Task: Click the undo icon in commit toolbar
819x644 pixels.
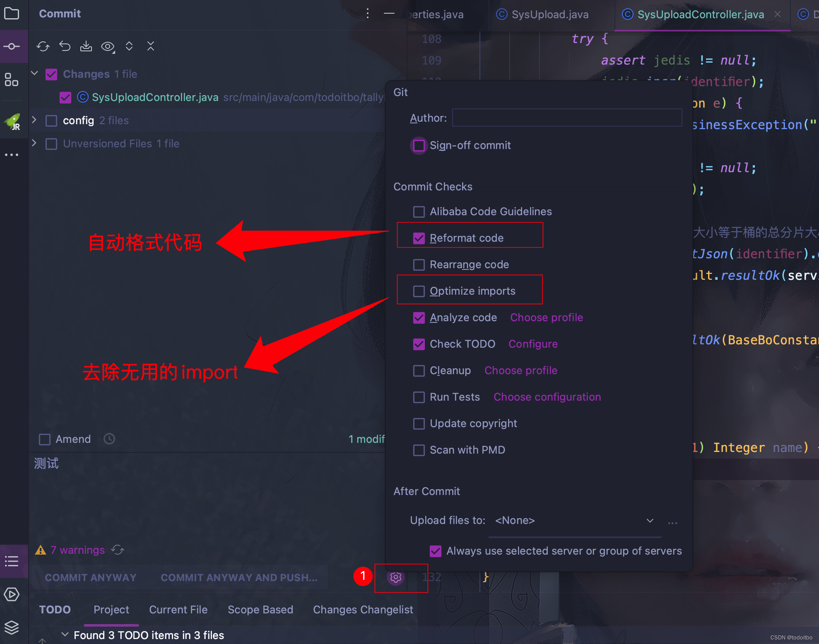Action: click(x=65, y=46)
